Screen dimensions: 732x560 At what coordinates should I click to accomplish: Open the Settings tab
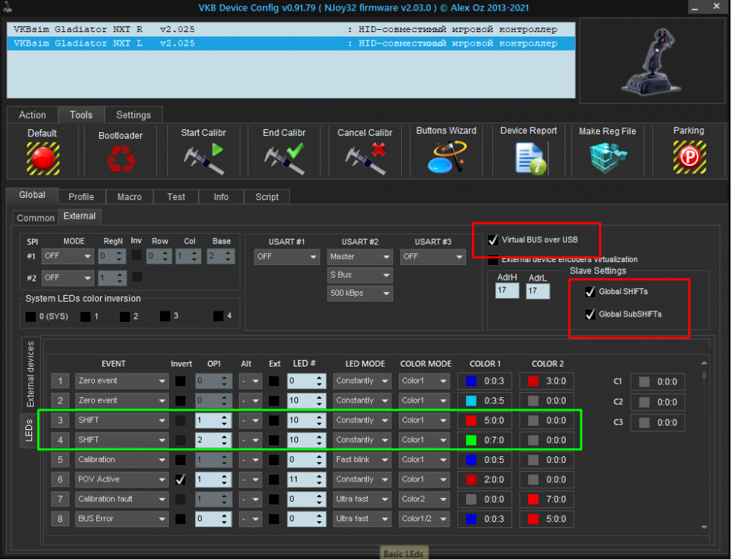pos(133,115)
